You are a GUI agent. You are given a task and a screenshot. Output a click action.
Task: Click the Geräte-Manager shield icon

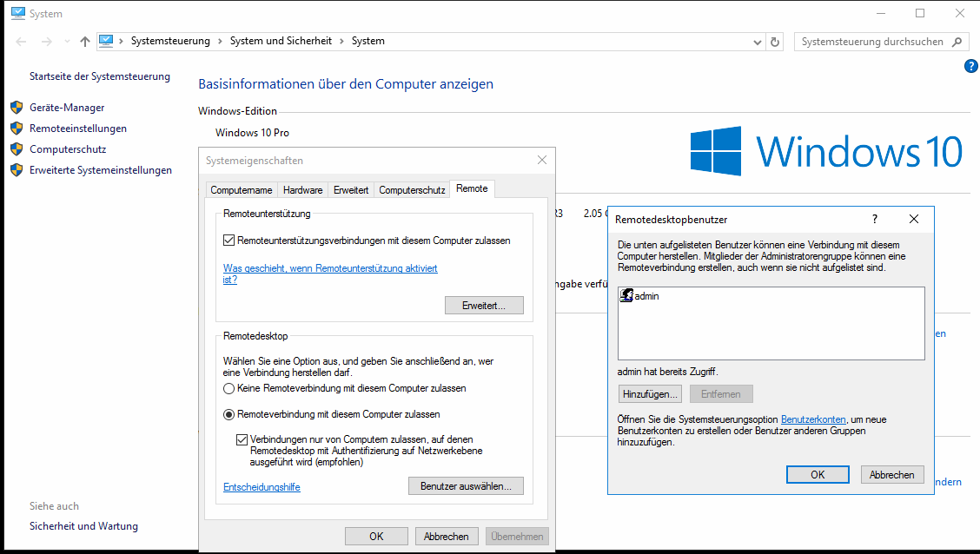coord(17,108)
